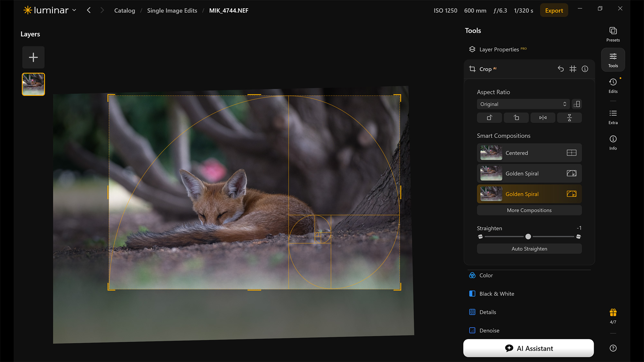Open the help question mark icon
This screenshot has height=362, width=644.
pyautogui.click(x=613, y=348)
